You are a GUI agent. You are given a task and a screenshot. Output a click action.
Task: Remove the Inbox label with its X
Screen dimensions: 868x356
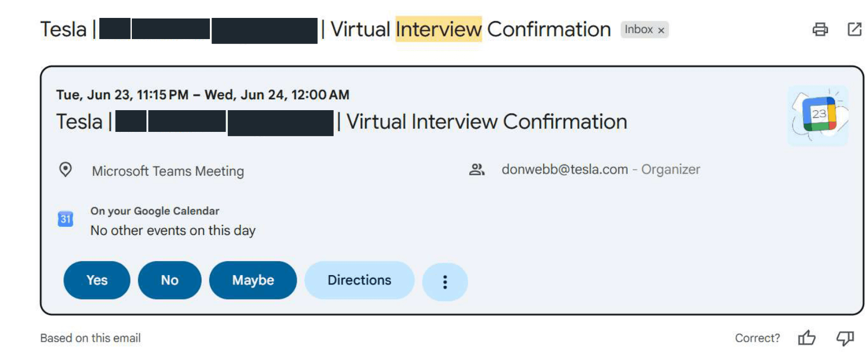(x=661, y=30)
